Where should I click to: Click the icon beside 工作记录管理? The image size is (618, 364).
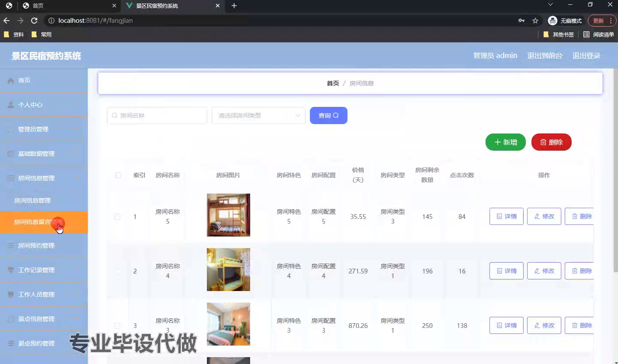(x=11, y=270)
